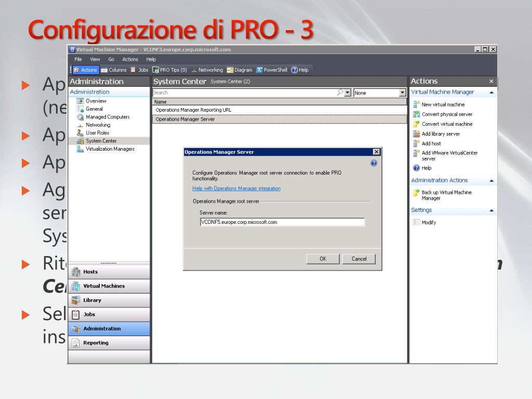Collapse the Settings section
Image resolution: width=532 pixels, height=399 pixels.
tap(491, 211)
